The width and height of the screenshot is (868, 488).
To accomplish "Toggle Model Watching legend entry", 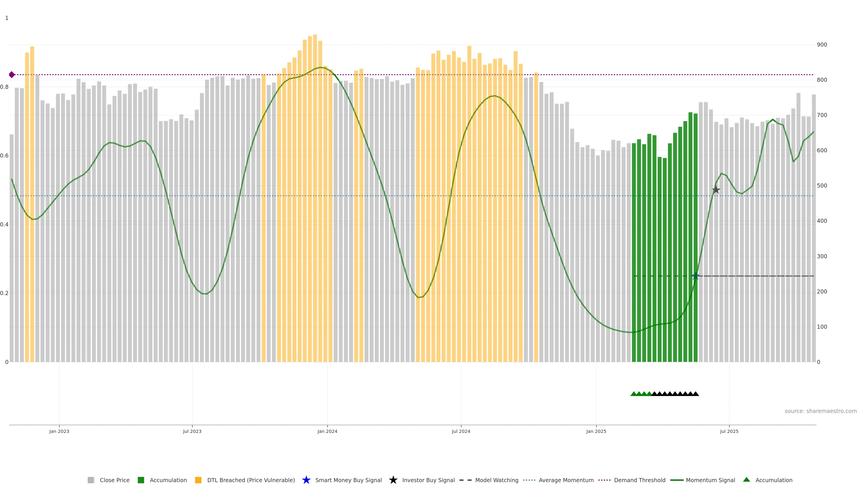I will 496,480.
